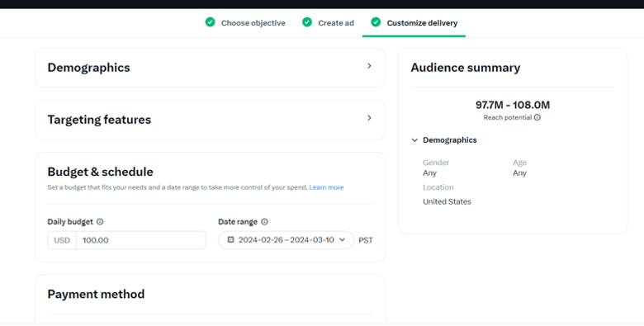Show Daily budget info tooltip icon
This screenshot has width=644, height=326.
(x=100, y=222)
